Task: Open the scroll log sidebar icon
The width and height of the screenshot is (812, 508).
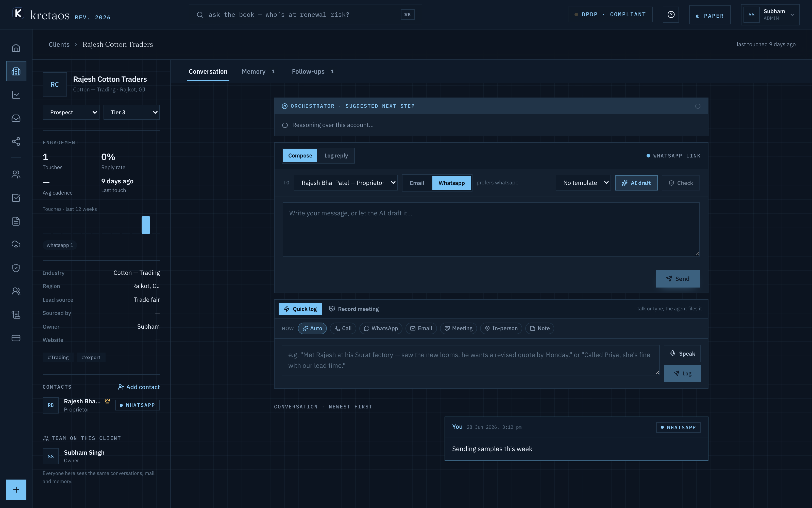Action: (x=16, y=314)
